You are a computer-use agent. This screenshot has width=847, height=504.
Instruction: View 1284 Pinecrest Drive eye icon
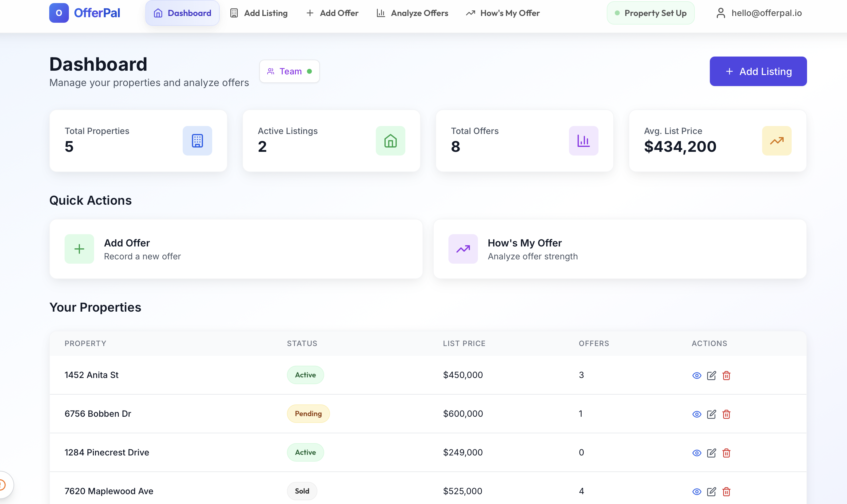click(x=697, y=453)
